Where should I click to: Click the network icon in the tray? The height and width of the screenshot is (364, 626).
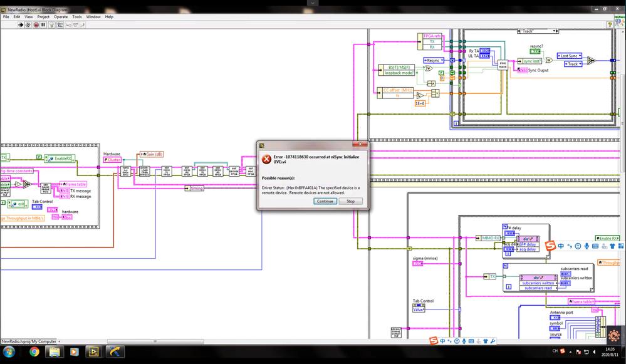pos(587,351)
